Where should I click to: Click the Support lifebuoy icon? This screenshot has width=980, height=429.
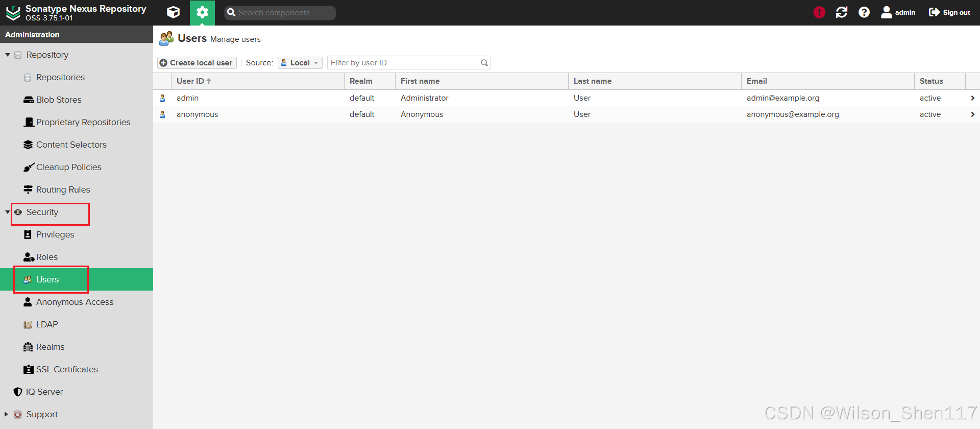click(x=18, y=414)
